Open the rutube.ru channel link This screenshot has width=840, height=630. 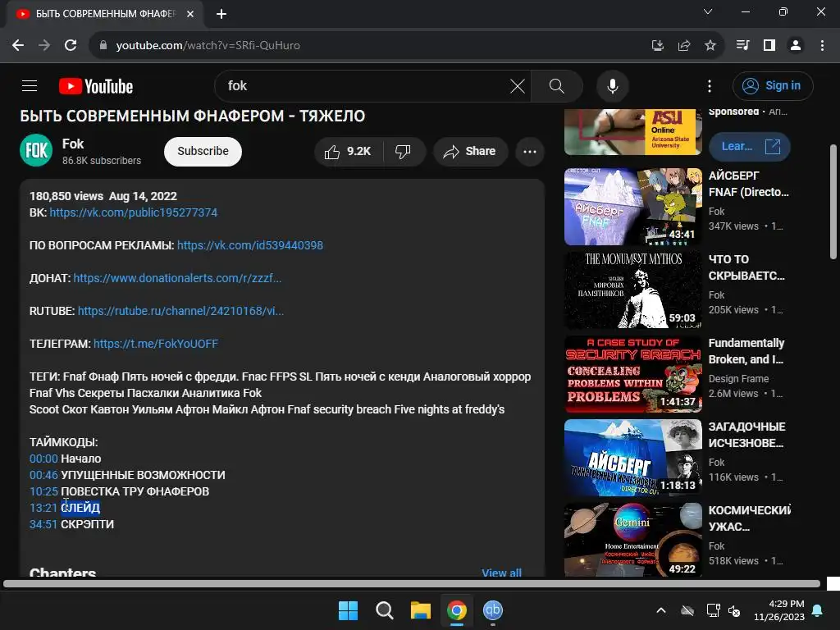[x=180, y=311]
